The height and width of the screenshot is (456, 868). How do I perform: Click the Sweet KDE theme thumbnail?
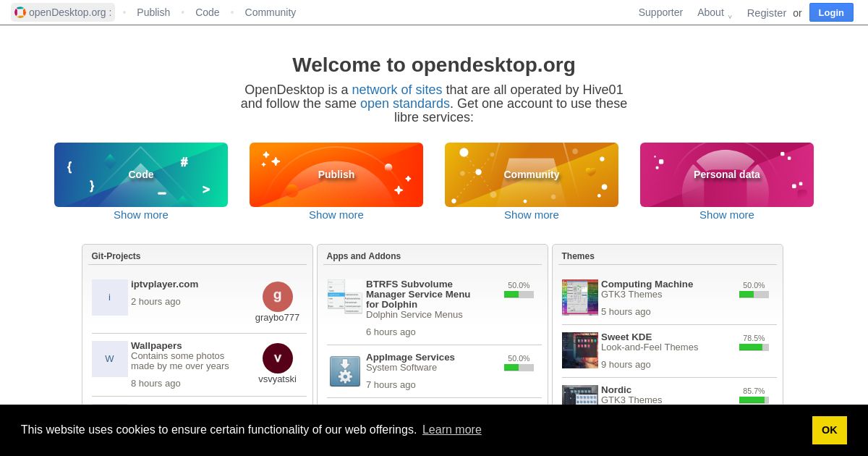(x=580, y=350)
